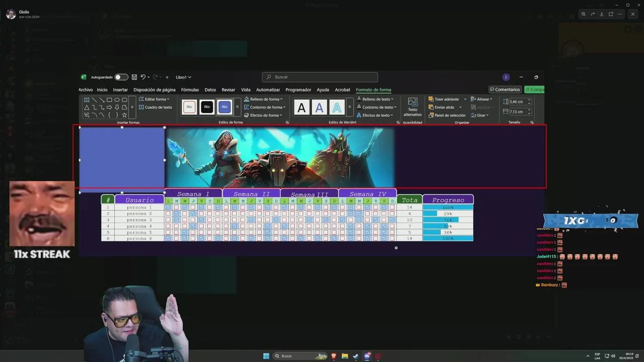The image size is (644, 362).
Task: Open Estilos de forma dialog launcher
Action: point(287,122)
